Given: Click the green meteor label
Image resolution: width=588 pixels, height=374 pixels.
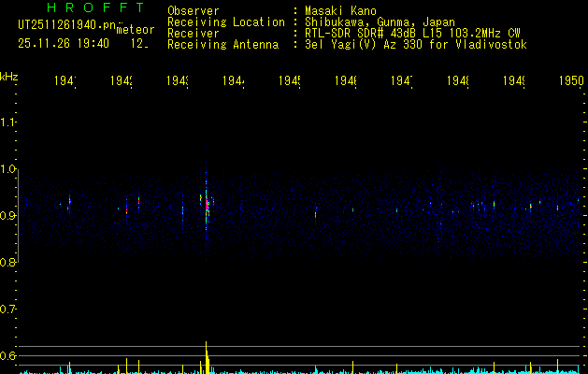Looking at the screenshot, I should [x=135, y=29].
